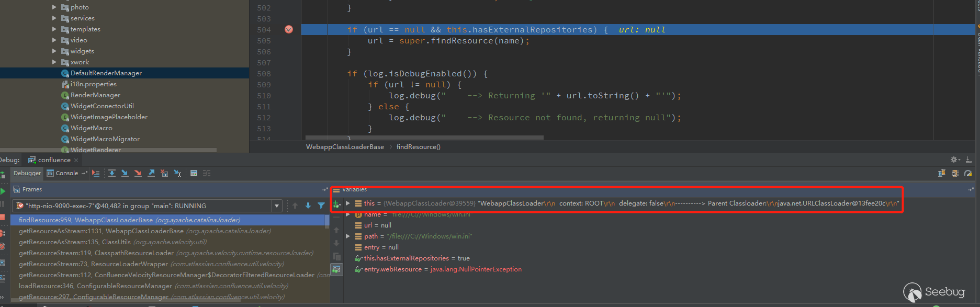Viewport: 980px width, 307px height.
Task: Click Show Execution Point icon
Action: tap(96, 173)
